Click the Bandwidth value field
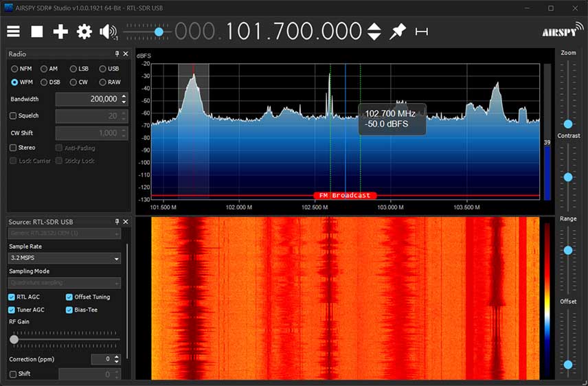Screen dimensions: 588x386 coord(87,99)
